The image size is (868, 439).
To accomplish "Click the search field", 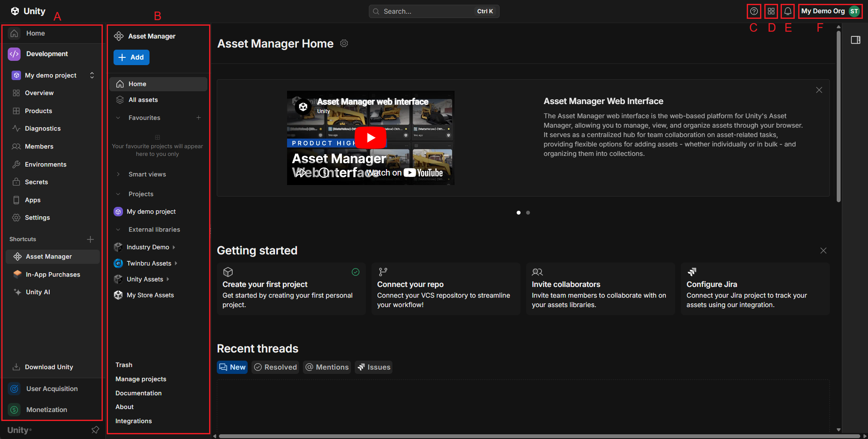I will [434, 12].
